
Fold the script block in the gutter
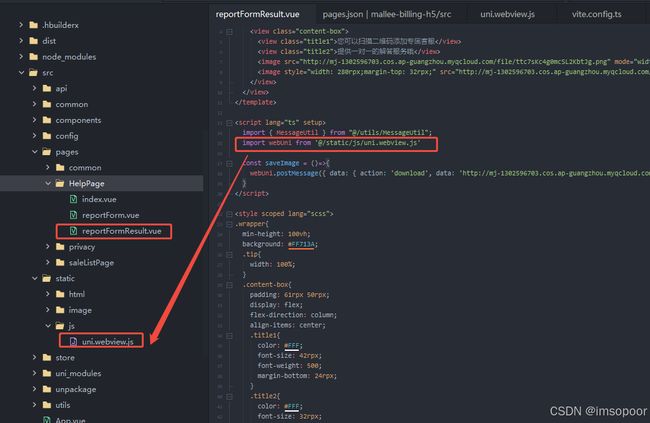229,123
